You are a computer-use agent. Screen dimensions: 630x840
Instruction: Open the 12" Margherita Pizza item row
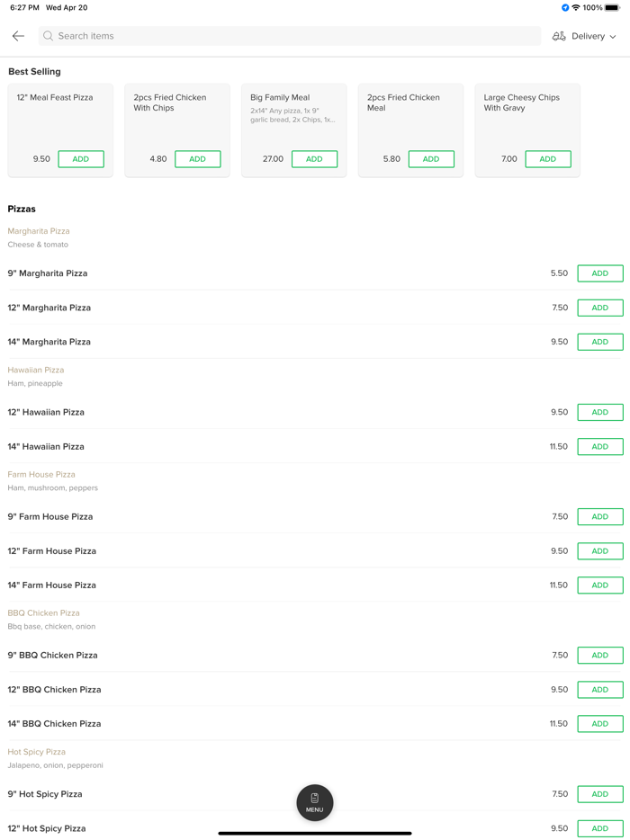coord(270,308)
